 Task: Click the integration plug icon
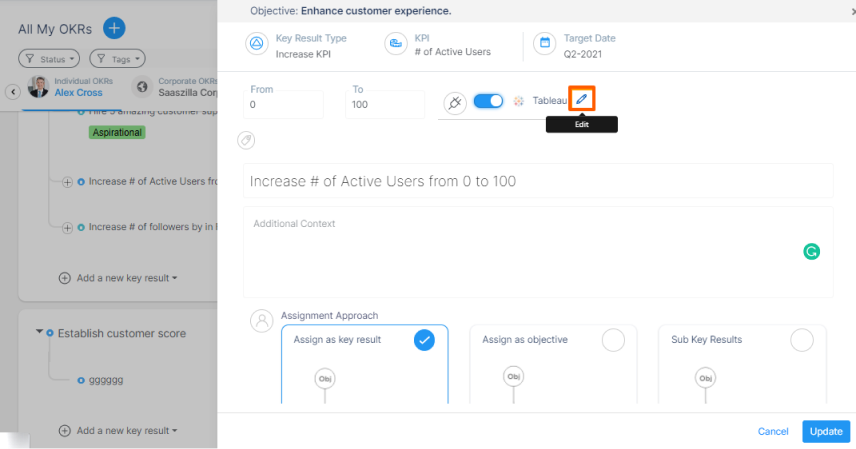[x=455, y=102]
